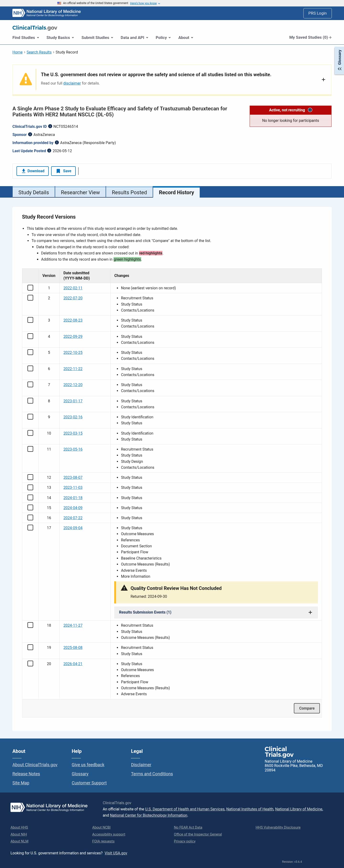Click the footer ClinicalTrials.gov logo
Screen dimensions: 344x868
[279, 752]
